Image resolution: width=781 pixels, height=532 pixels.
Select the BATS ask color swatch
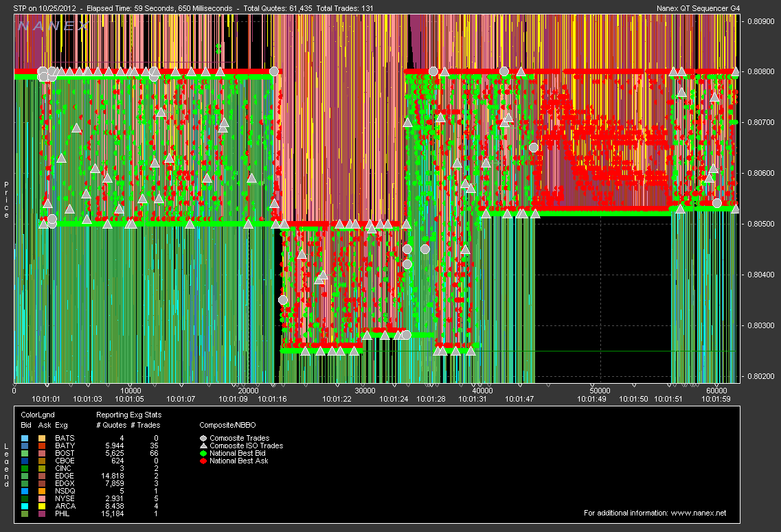click(x=43, y=439)
